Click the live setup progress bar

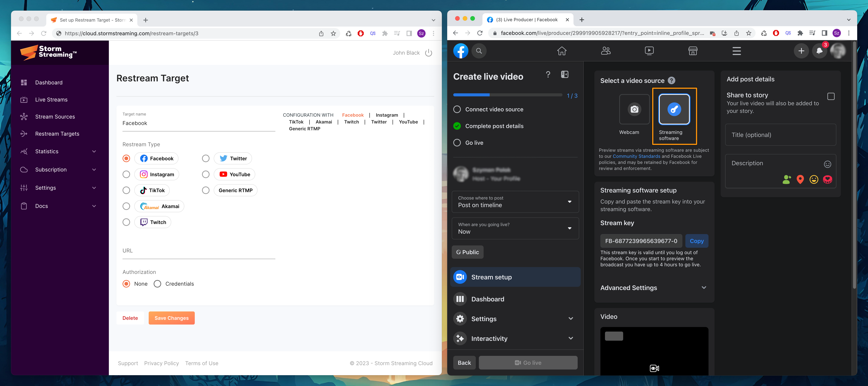[x=508, y=95]
